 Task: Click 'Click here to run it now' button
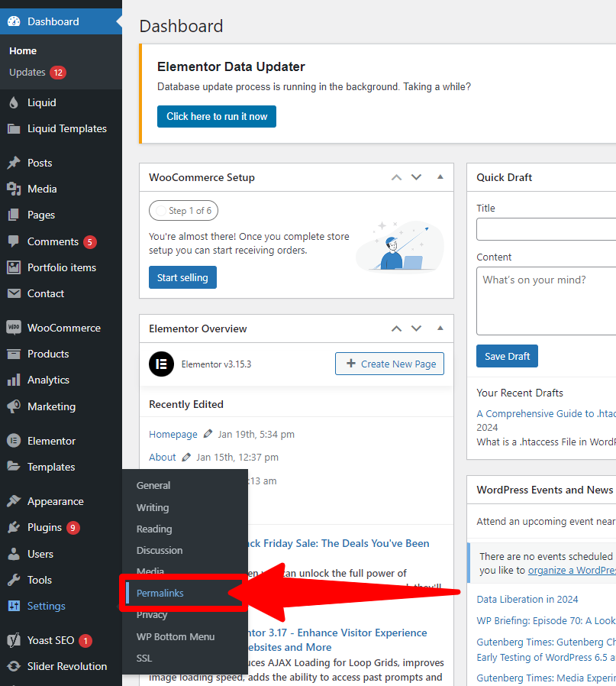(x=217, y=116)
